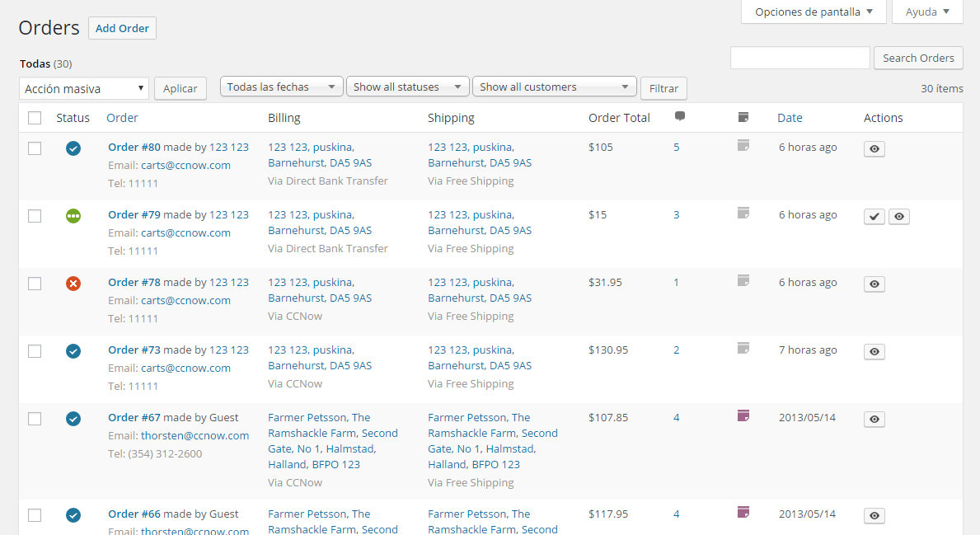Open the Order #78 link
Viewport: 980px width, 535px height.
[134, 282]
